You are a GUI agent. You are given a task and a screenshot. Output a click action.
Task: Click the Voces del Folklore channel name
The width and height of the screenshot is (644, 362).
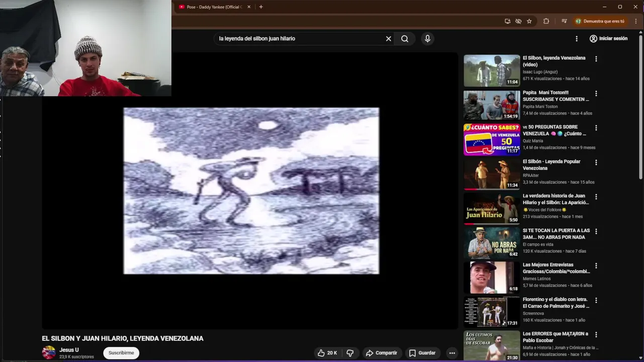545,210
